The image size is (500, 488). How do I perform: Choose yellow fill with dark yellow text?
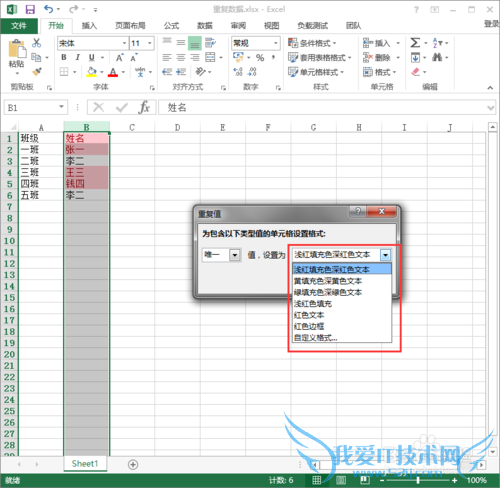342,281
